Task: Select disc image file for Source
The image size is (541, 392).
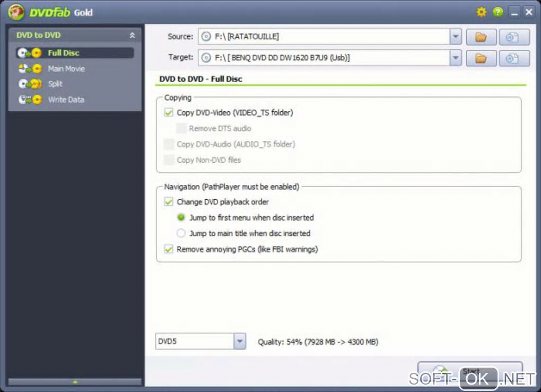Action: 514,37
